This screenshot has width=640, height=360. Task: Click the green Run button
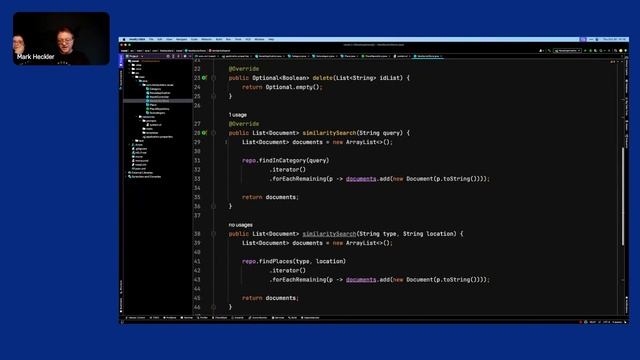point(585,51)
